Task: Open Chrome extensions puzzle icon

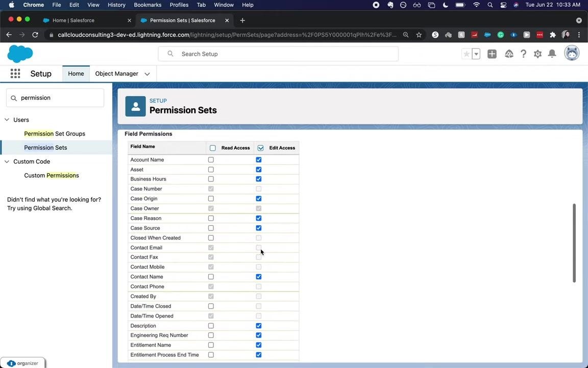Action: click(553, 35)
